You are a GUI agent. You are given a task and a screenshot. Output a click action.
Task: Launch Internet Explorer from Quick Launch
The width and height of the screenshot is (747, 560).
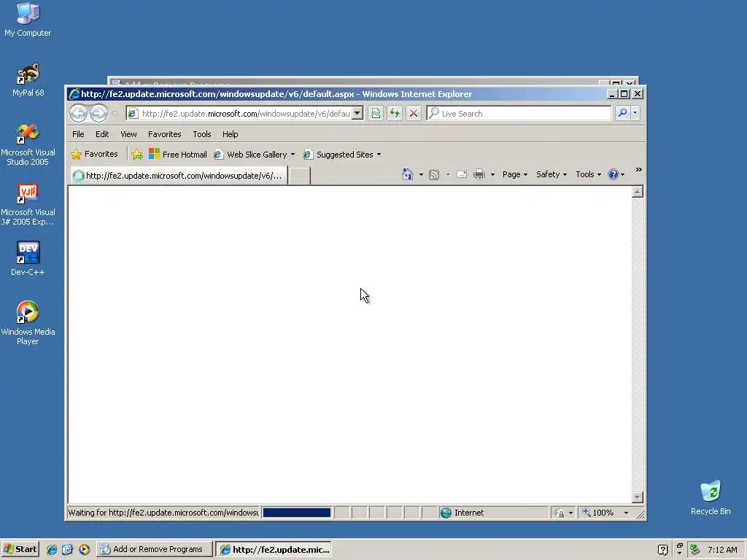click(x=52, y=550)
